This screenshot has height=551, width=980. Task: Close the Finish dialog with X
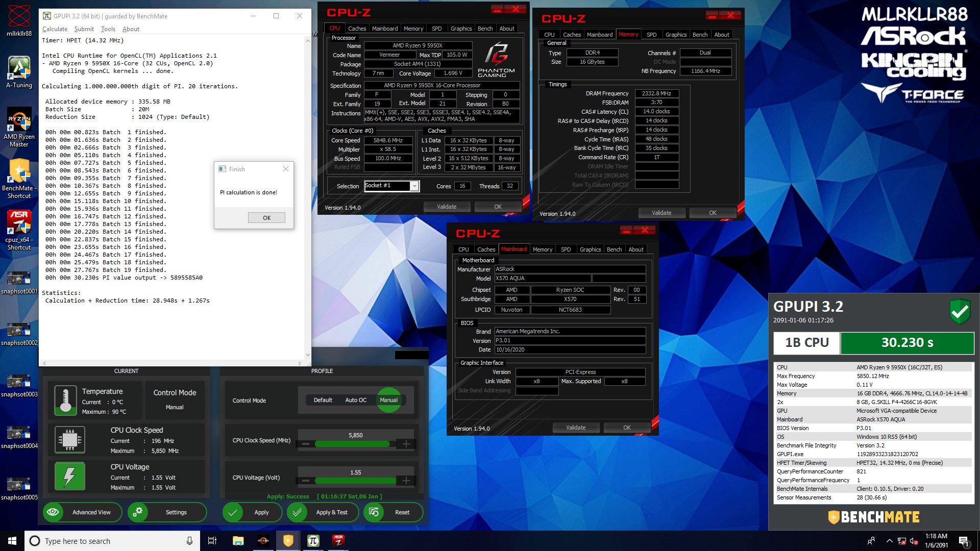286,169
